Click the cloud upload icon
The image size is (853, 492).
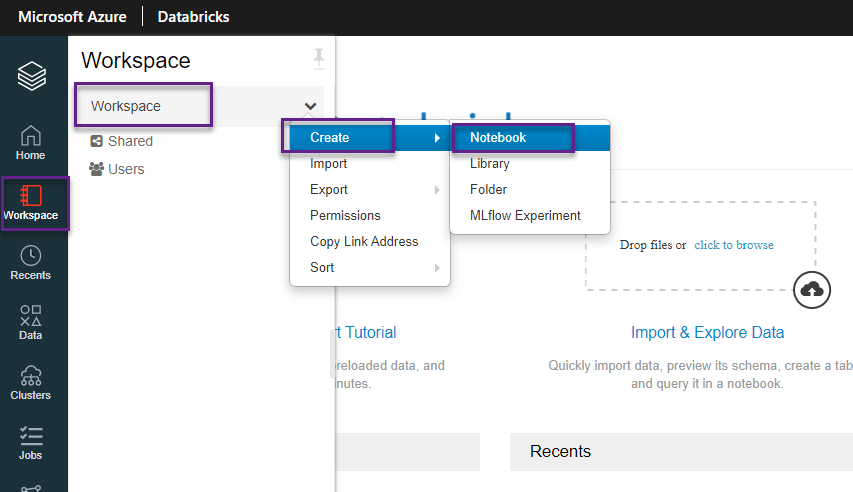813,289
